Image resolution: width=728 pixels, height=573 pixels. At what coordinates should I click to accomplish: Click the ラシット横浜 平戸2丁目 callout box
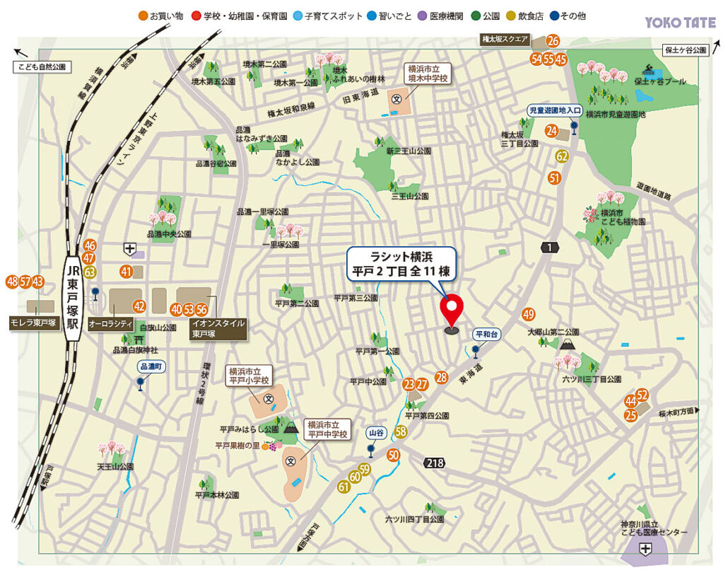pyautogui.click(x=404, y=263)
